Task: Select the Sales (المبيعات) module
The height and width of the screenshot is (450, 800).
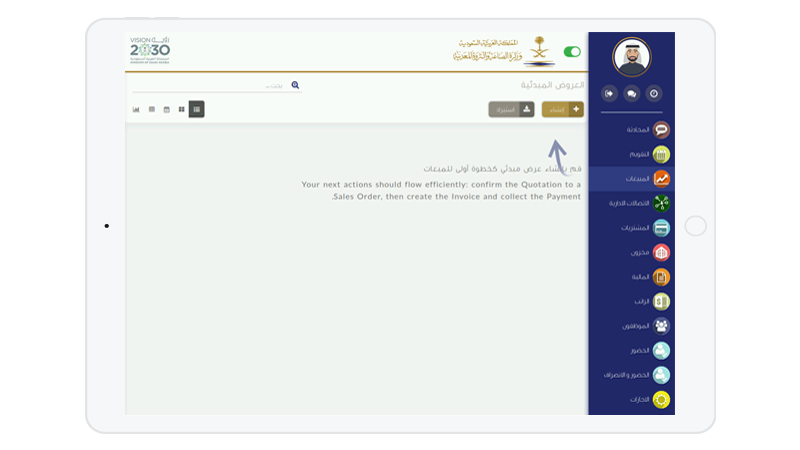Action: [x=660, y=179]
